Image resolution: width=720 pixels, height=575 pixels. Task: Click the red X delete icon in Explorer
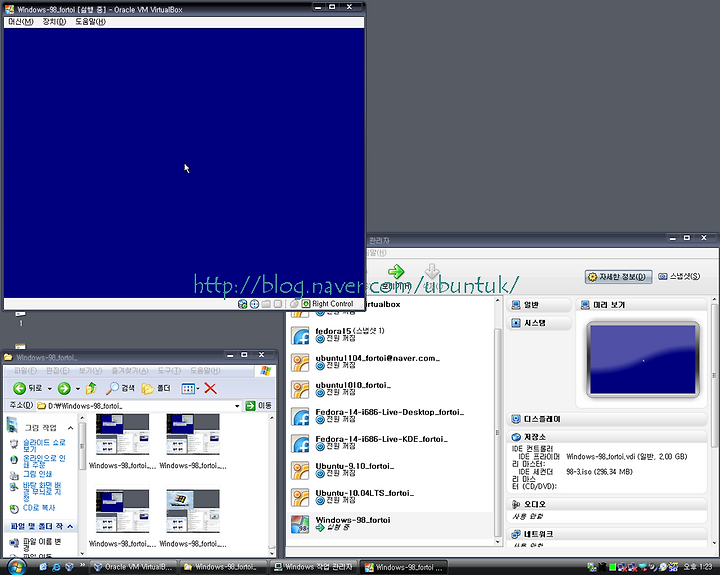(x=210, y=389)
